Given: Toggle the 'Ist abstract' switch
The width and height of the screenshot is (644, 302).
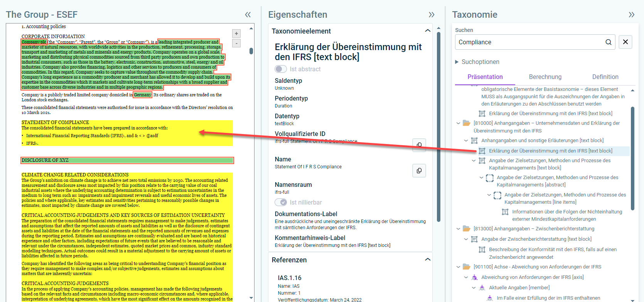Looking at the screenshot, I should click(280, 69).
